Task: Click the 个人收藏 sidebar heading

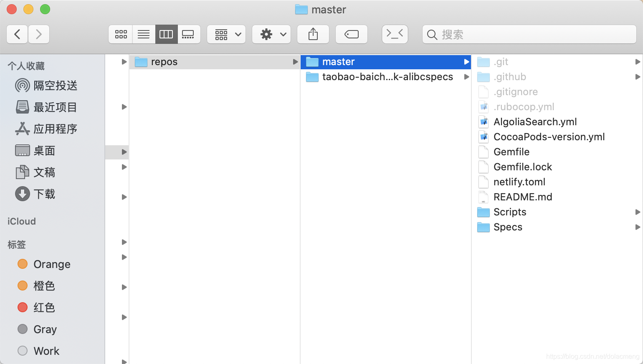Action: click(26, 66)
